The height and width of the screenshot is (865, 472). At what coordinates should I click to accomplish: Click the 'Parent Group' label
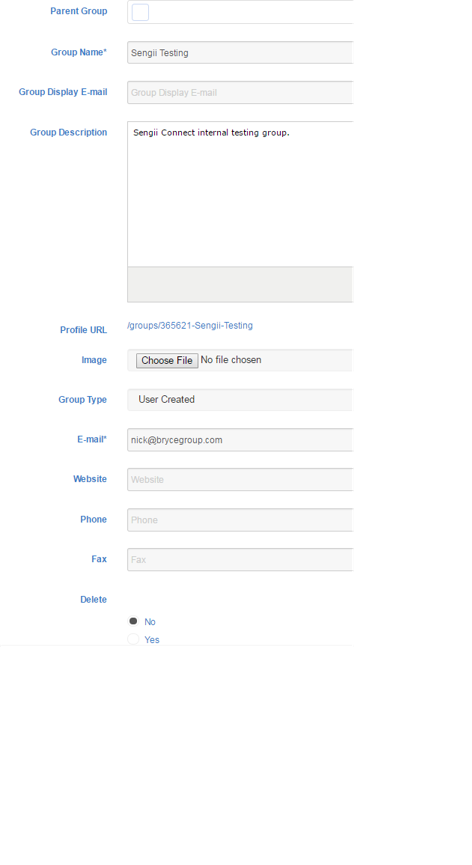coord(79,11)
